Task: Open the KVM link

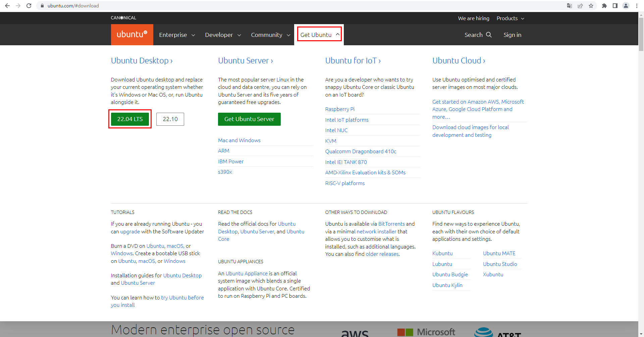Action: 331,141
